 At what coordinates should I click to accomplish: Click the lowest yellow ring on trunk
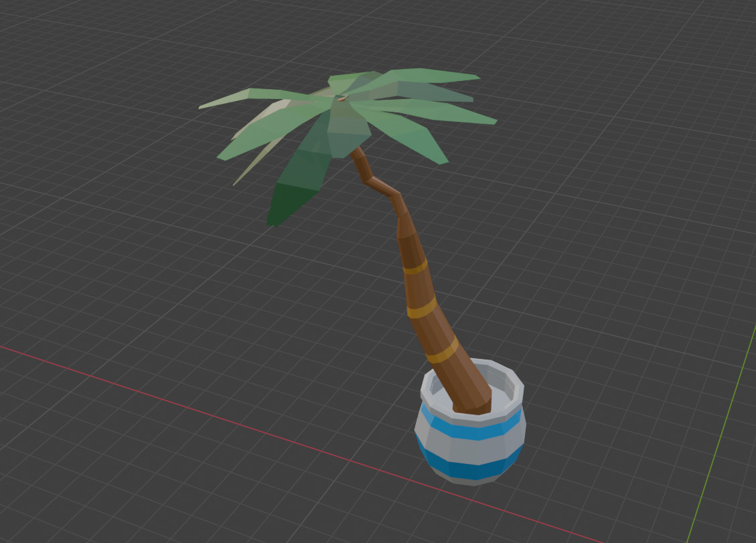pyautogui.click(x=443, y=351)
